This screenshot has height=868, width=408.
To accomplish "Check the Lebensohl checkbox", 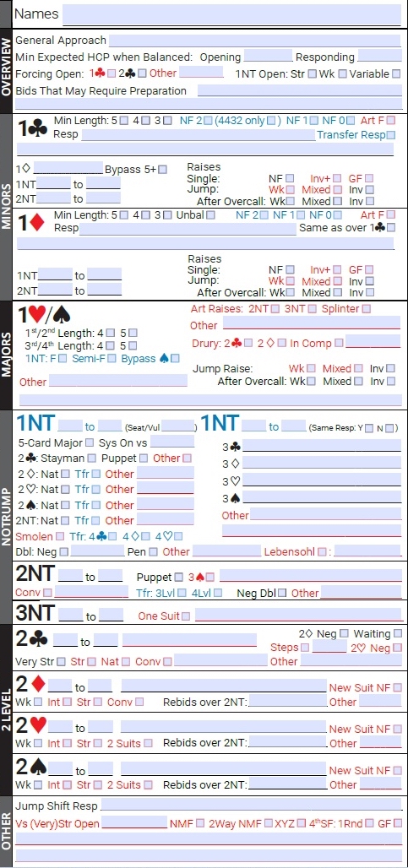I will point(323,552).
